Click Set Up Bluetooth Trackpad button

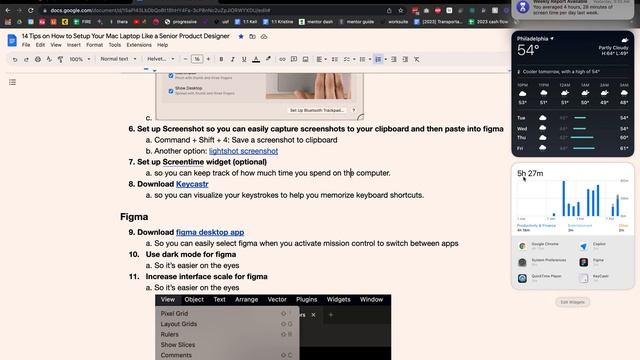point(317,110)
